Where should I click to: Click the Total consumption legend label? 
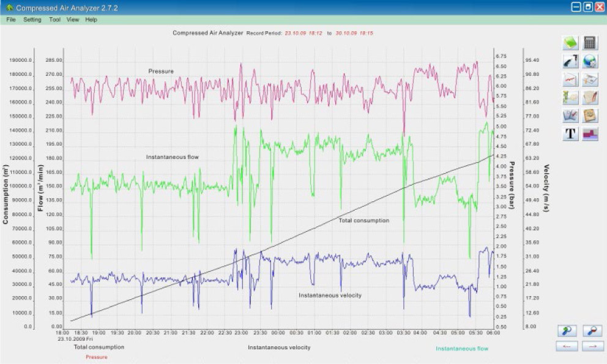pyautogui.click(x=99, y=347)
